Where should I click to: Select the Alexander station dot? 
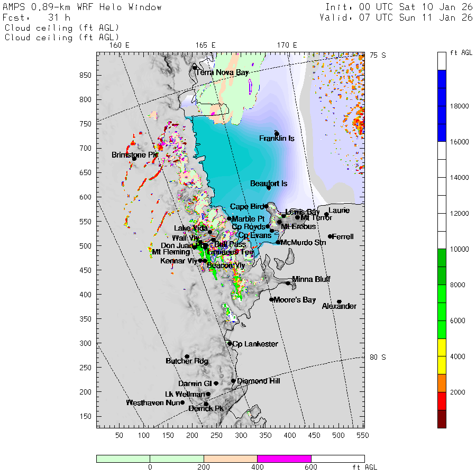[339, 302]
